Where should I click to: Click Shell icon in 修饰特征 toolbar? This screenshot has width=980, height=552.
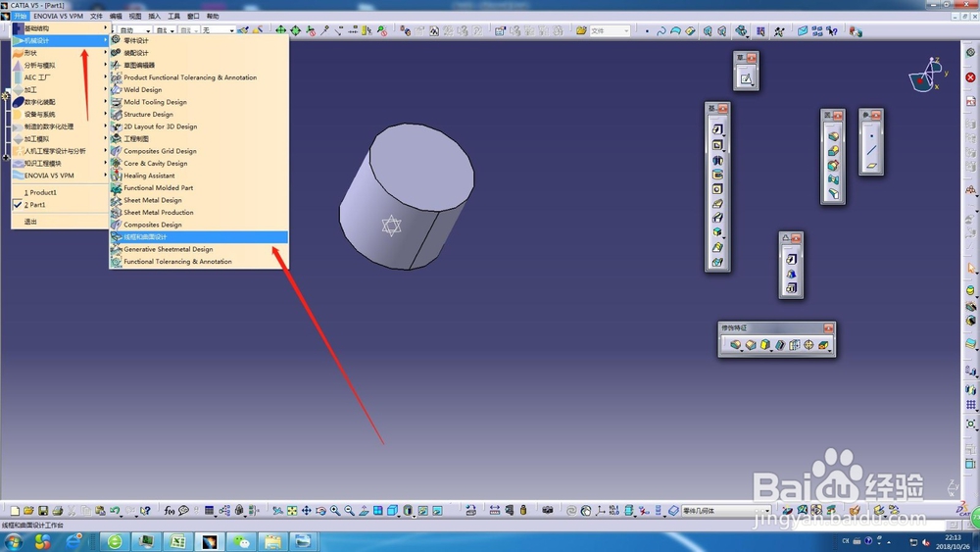(780, 345)
